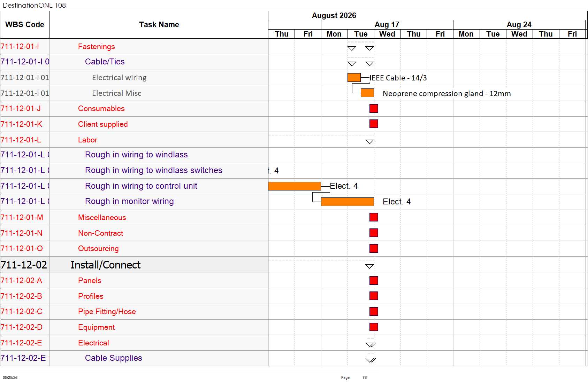The image size is (588, 382).
Task: Click the red Client supplied milestone marker
Action: [x=374, y=124]
